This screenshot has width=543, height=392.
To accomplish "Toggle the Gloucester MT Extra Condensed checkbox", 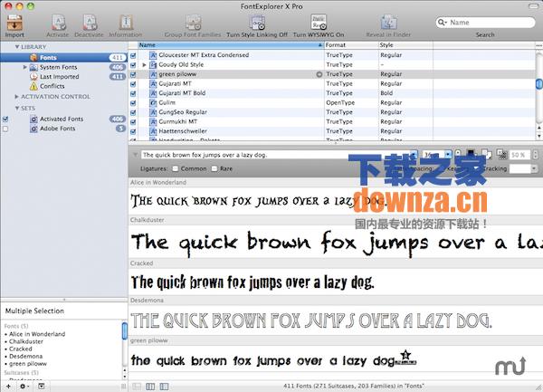I will point(133,55).
